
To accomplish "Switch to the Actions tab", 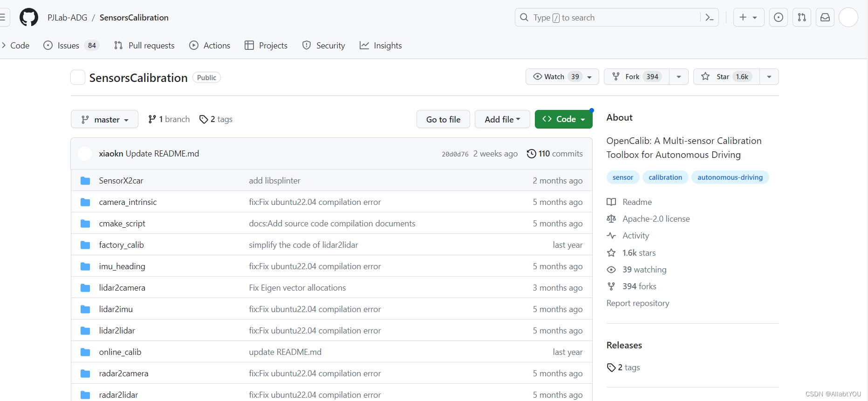I will tap(210, 45).
